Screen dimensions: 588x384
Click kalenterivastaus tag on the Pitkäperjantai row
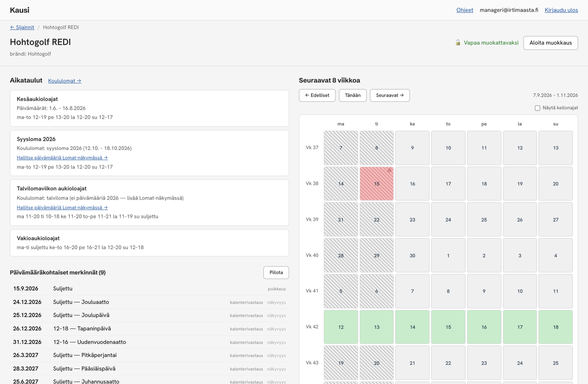pyautogui.click(x=247, y=356)
